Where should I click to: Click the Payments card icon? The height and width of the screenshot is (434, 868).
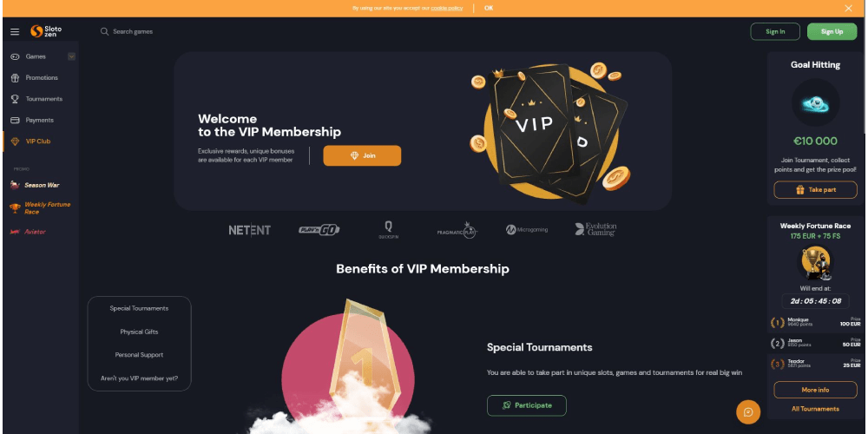[x=15, y=120]
